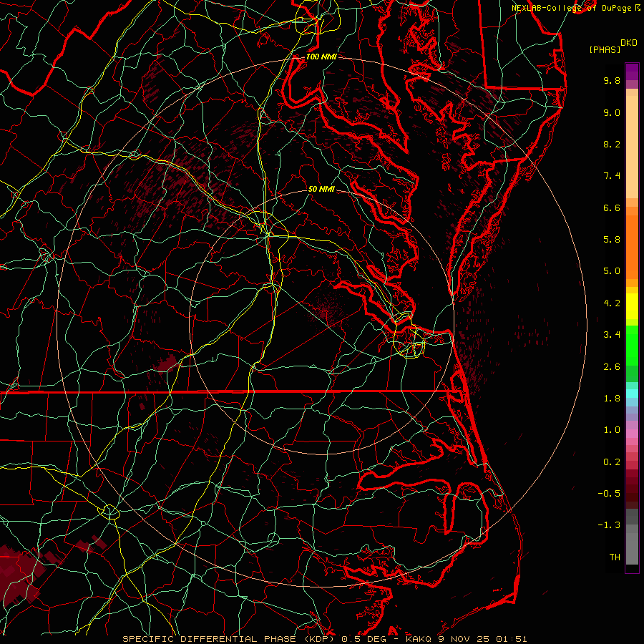
Task: Click the KAKQ 9 NOV 25 01:51 timestamp
Action: [x=466, y=639]
